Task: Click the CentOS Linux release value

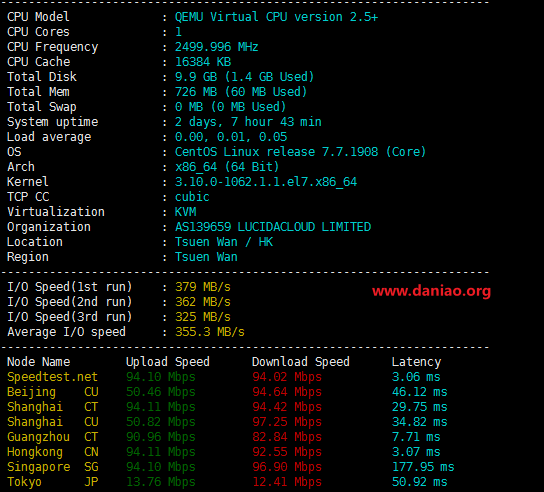Action: click(300, 152)
